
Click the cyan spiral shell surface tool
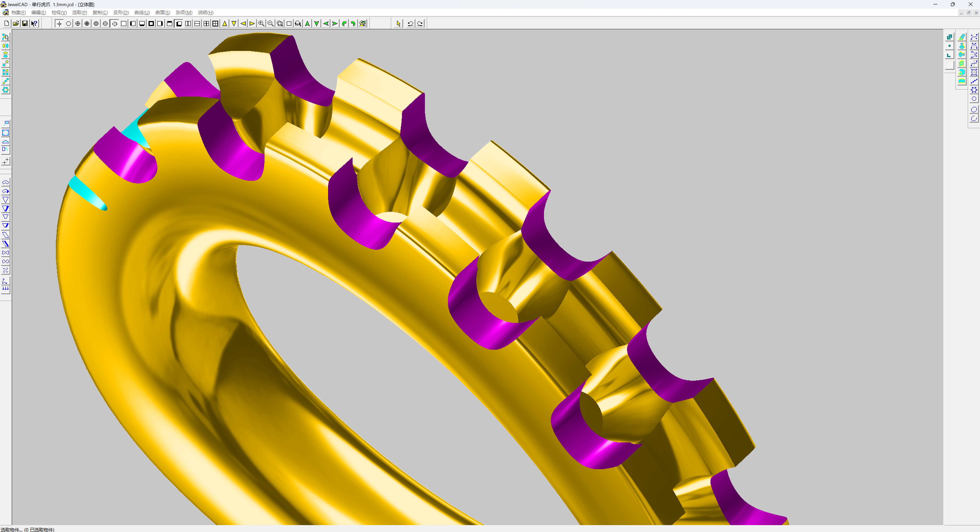click(962, 72)
